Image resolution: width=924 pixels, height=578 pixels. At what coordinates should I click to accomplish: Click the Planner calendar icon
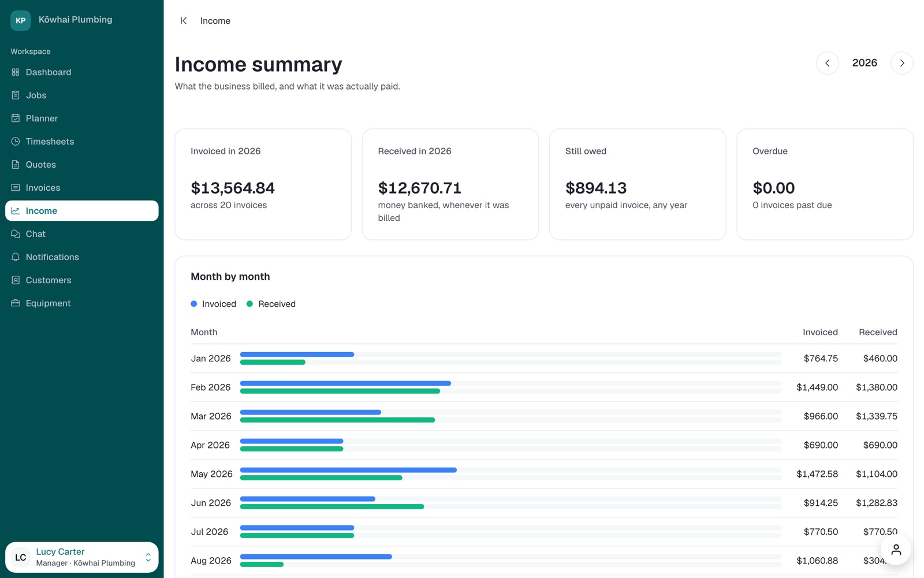16,118
